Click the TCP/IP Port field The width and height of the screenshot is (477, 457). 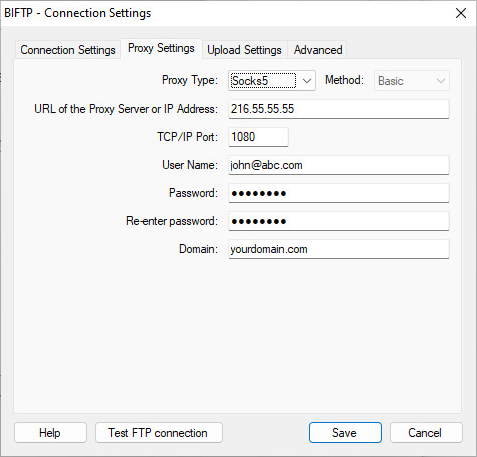click(x=258, y=137)
